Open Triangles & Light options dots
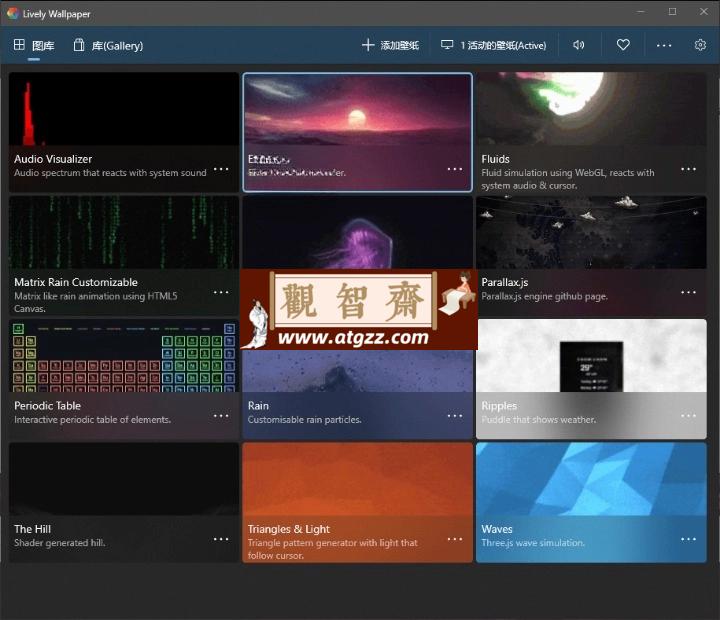Image resolution: width=720 pixels, height=620 pixels. click(455, 539)
